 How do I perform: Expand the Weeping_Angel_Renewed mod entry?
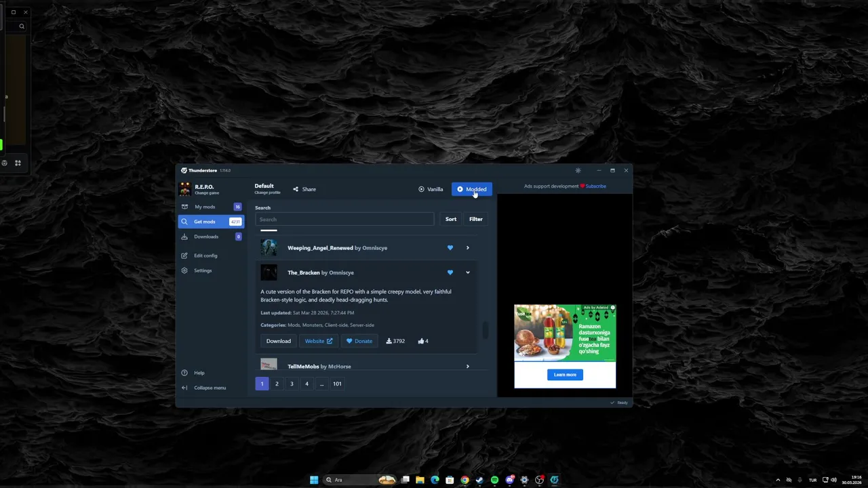pyautogui.click(x=467, y=248)
